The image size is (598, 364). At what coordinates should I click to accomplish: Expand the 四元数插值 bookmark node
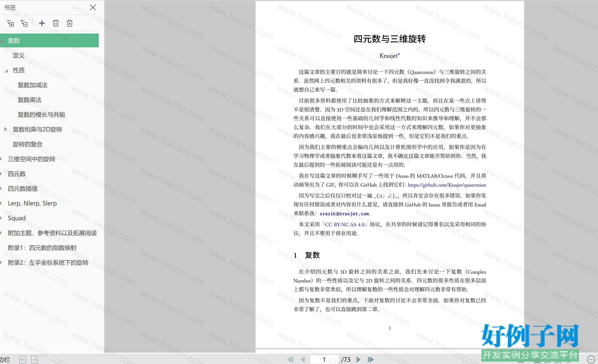point(1,189)
